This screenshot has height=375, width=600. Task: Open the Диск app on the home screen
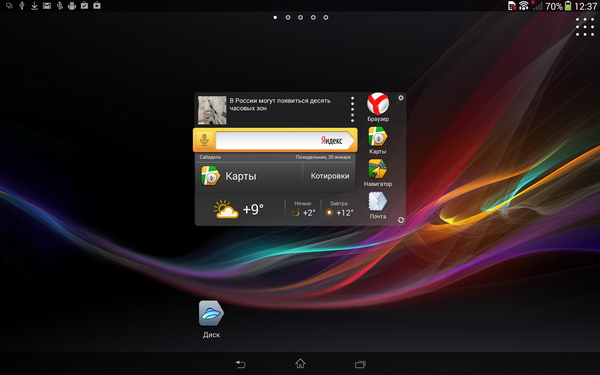(x=211, y=319)
